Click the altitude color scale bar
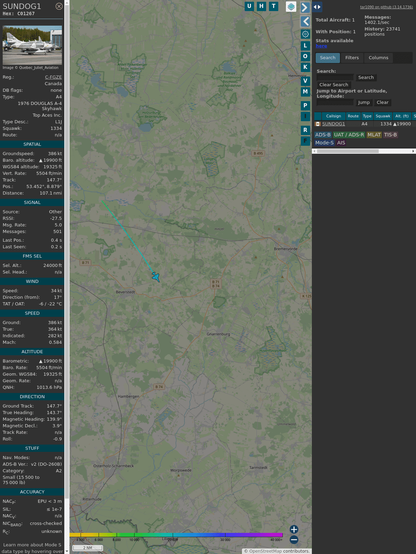416x554 pixels. coord(176,535)
